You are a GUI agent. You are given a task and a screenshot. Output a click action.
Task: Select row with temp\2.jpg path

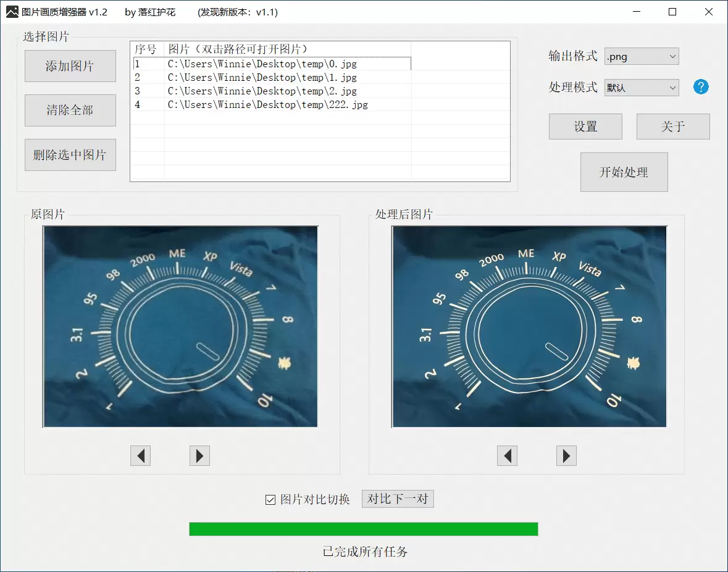click(x=272, y=91)
